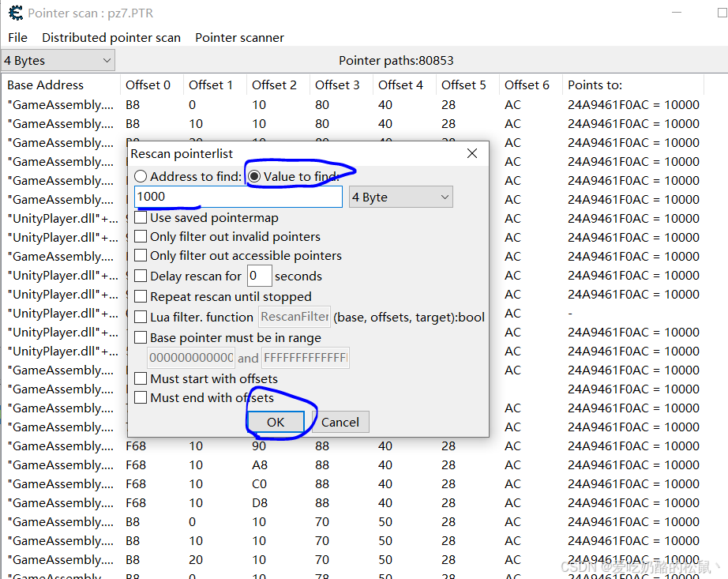Minimize the Pointer scan window
The width and height of the screenshot is (728, 579).
pyautogui.click(x=677, y=13)
